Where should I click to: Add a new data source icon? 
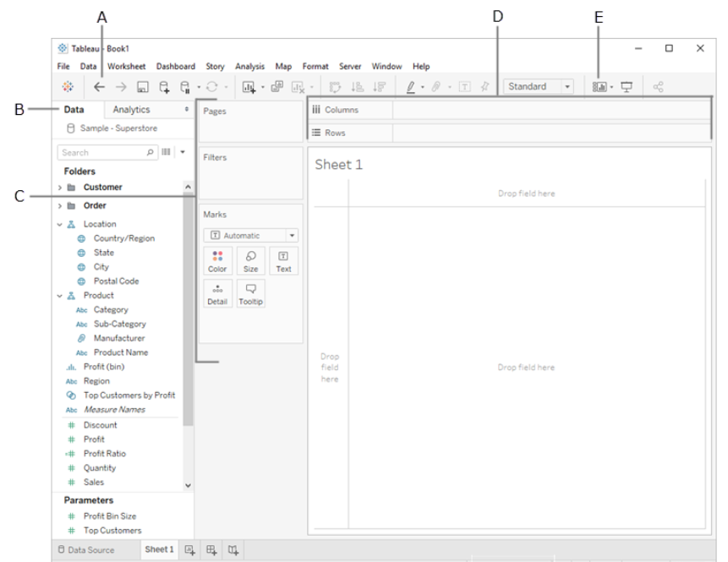[164, 87]
